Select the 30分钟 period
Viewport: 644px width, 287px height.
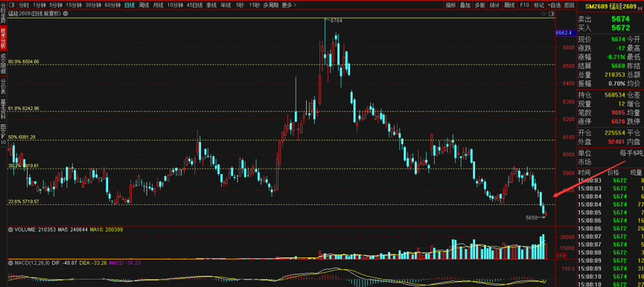coord(94,5)
